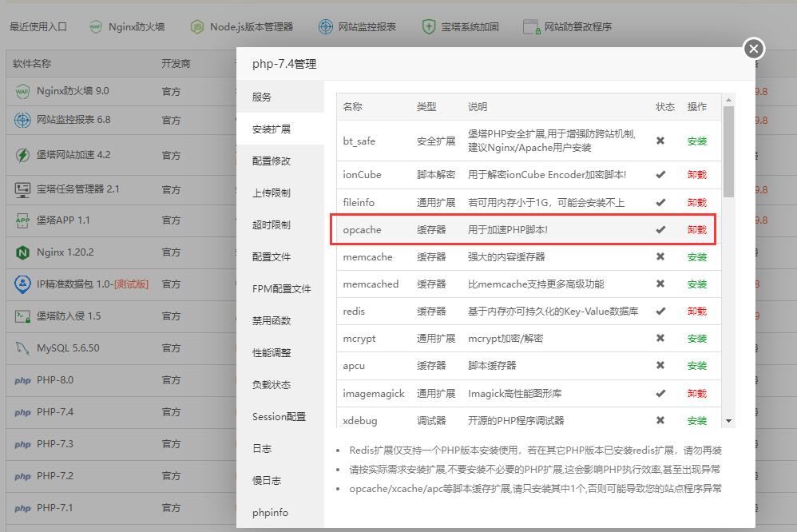Click 状态 column header in extensions table
797x532 pixels.
coord(665,107)
